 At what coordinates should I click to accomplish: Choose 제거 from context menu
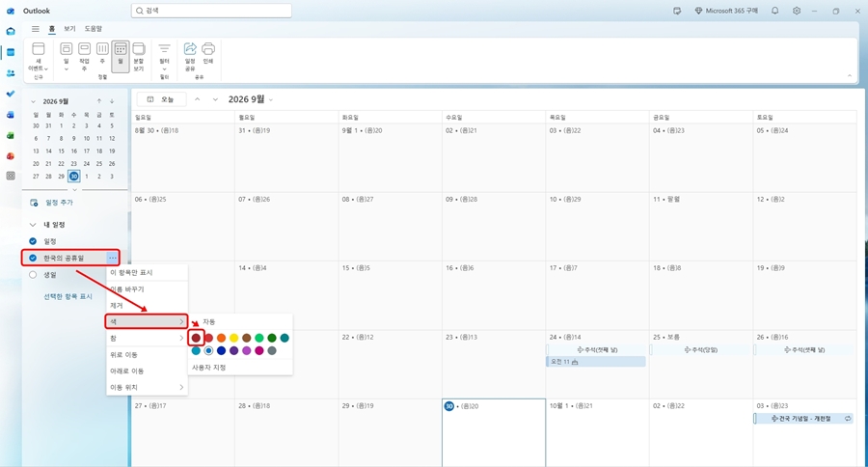pos(147,305)
